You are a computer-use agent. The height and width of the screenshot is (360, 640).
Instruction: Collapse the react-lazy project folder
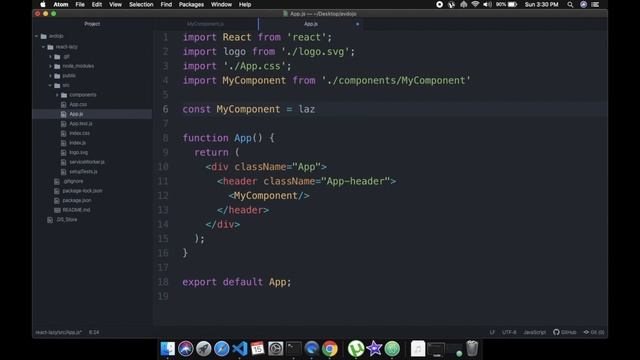pos(43,47)
